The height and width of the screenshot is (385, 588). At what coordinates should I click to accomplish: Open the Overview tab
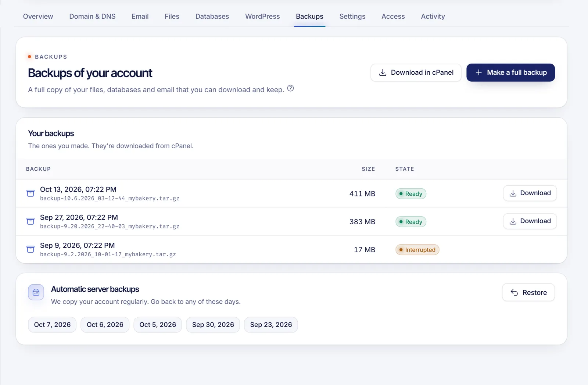click(x=38, y=17)
